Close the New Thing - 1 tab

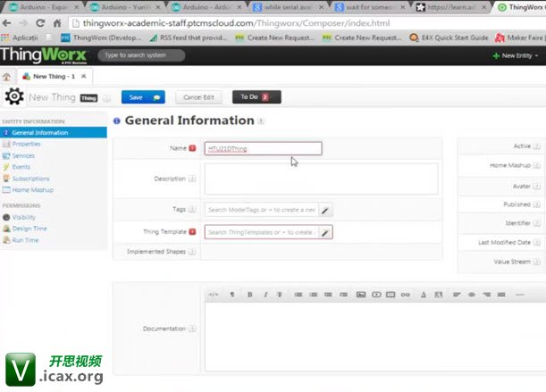[84, 76]
